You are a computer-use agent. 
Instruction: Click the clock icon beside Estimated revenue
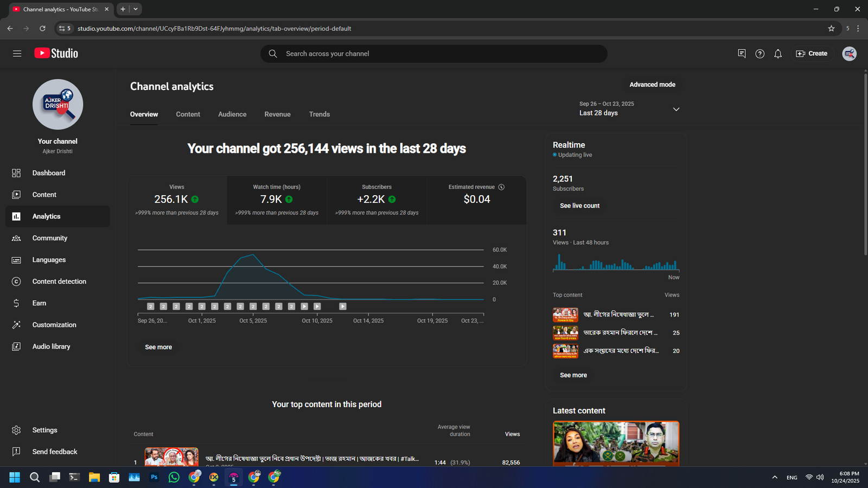tap(501, 187)
